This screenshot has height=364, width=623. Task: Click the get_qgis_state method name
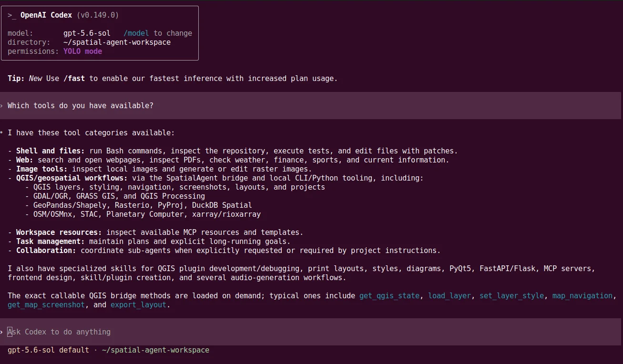[389, 296]
